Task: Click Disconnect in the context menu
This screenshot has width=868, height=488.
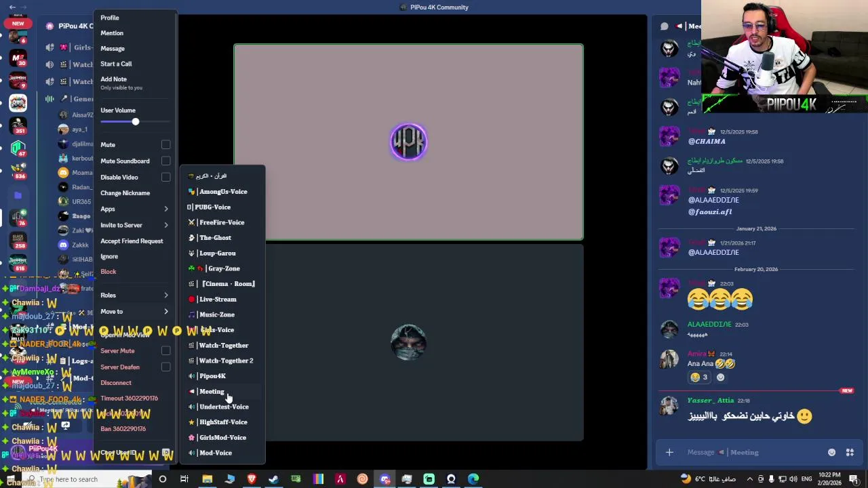Action: coord(116,383)
